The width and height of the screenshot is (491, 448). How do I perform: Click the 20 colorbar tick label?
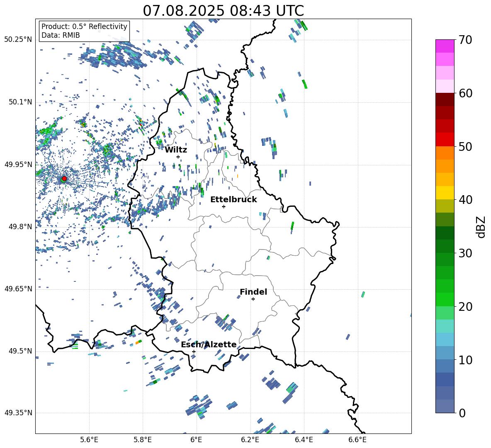(465, 307)
